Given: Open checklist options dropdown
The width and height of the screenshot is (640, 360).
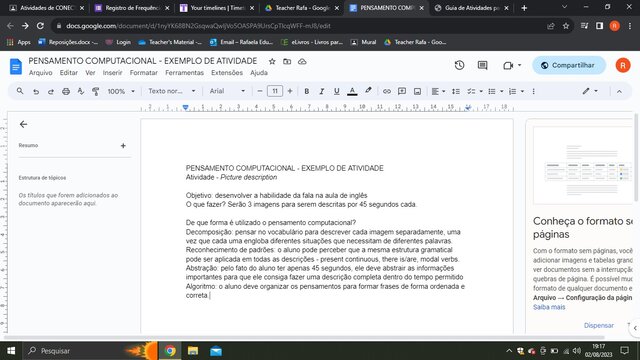Looking at the screenshot, I should [481, 91].
